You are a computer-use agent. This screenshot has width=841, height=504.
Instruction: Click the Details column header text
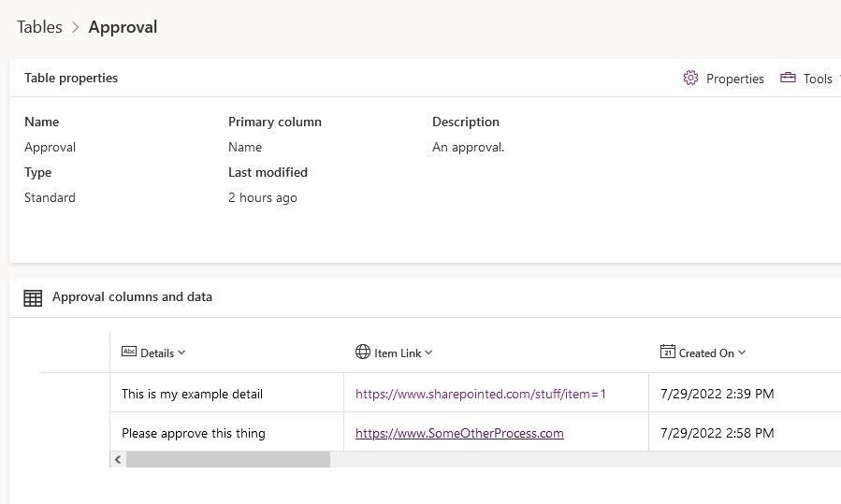coord(157,353)
